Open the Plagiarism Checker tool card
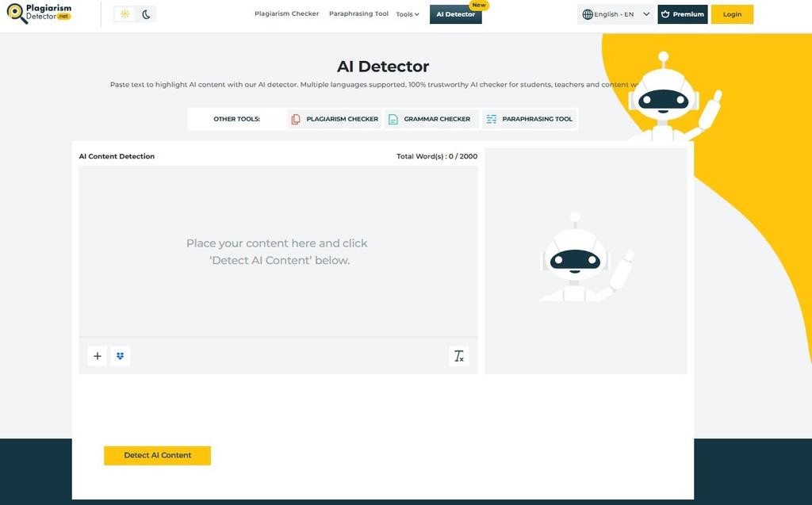Image resolution: width=812 pixels, height=505 pixels. click(x=335, y=119)
